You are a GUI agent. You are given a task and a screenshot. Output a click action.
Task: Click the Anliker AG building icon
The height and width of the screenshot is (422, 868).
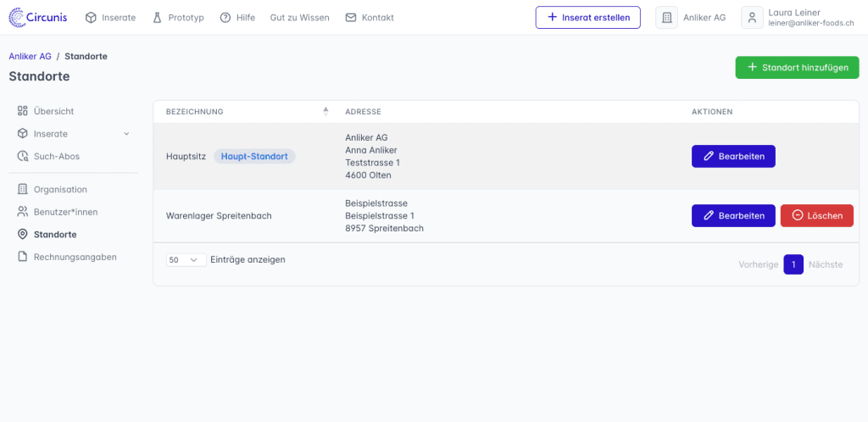tap(666, 18)
